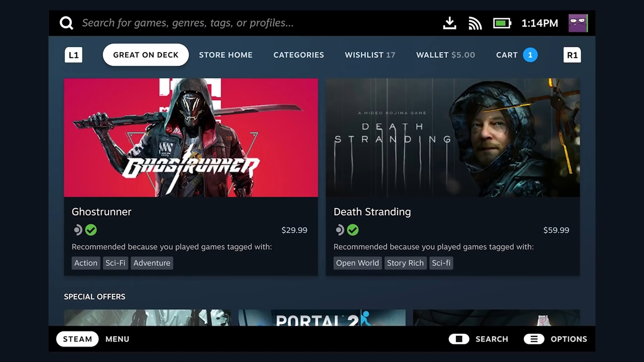Open the purple user profile avatar
Screen dimensions: 644x362
click(578, 23)
